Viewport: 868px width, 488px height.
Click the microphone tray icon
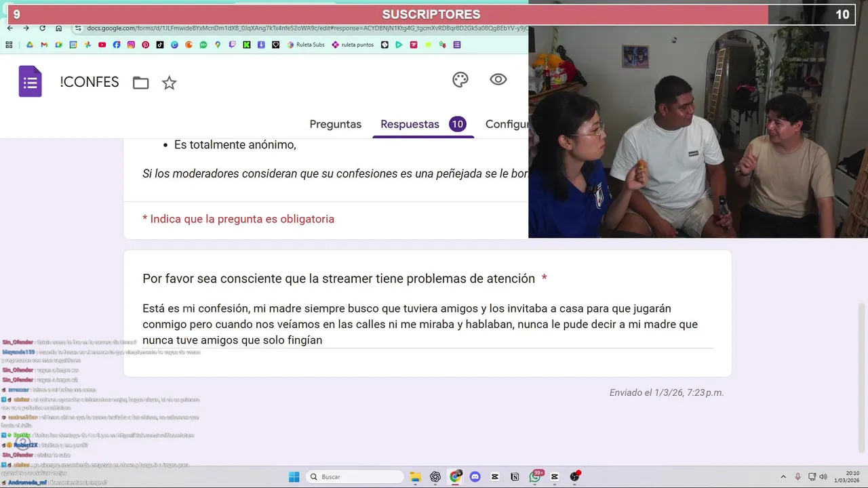797,476
